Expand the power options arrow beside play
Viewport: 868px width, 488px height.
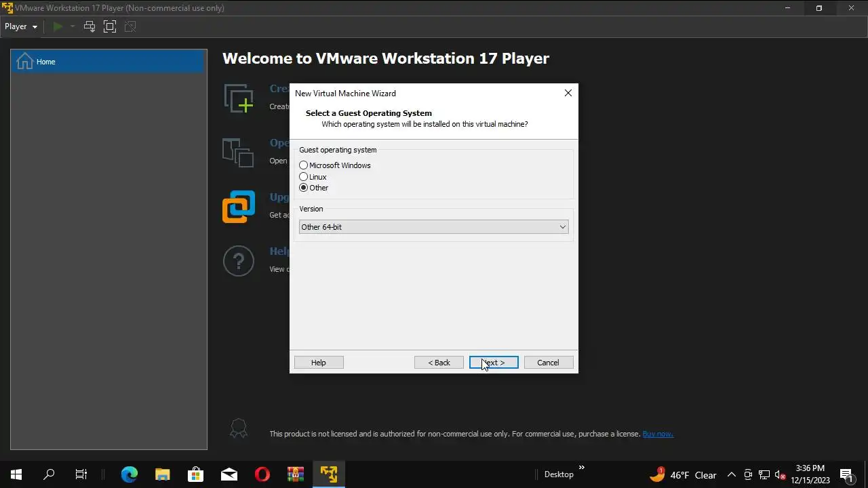(73, 26)
